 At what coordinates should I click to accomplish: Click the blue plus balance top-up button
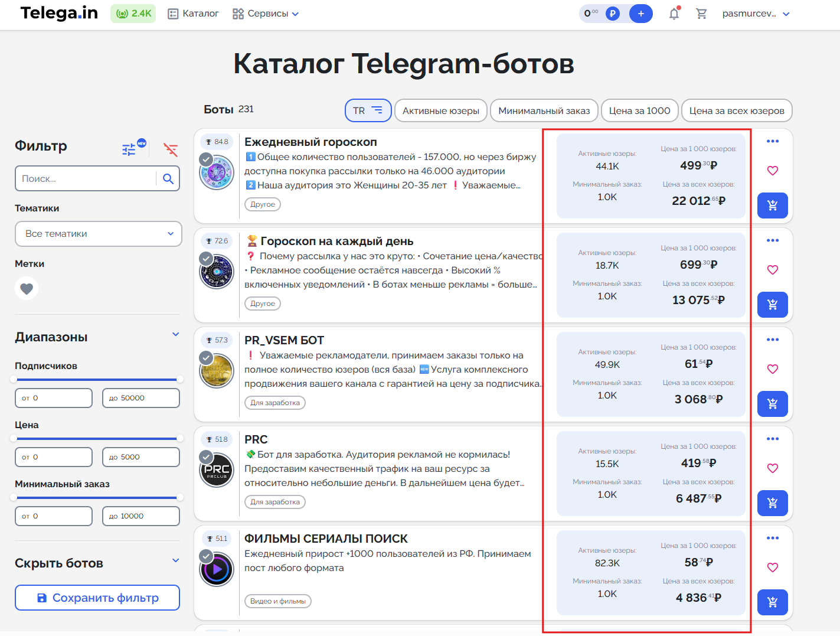[640, 14]
